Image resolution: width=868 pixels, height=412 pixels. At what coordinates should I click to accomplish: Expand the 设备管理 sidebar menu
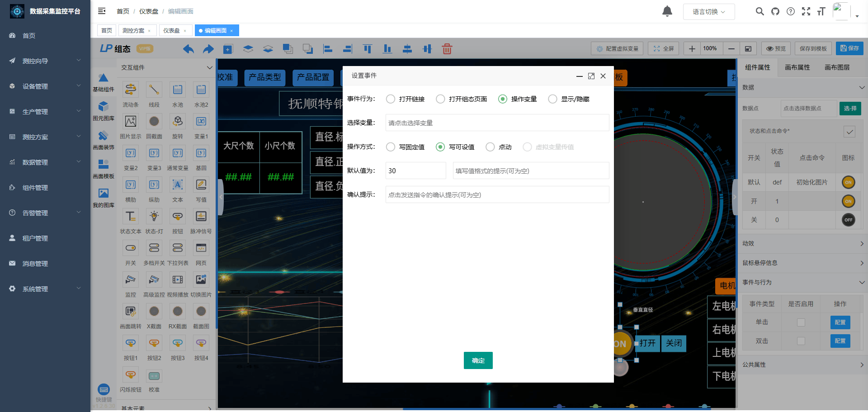45,86
